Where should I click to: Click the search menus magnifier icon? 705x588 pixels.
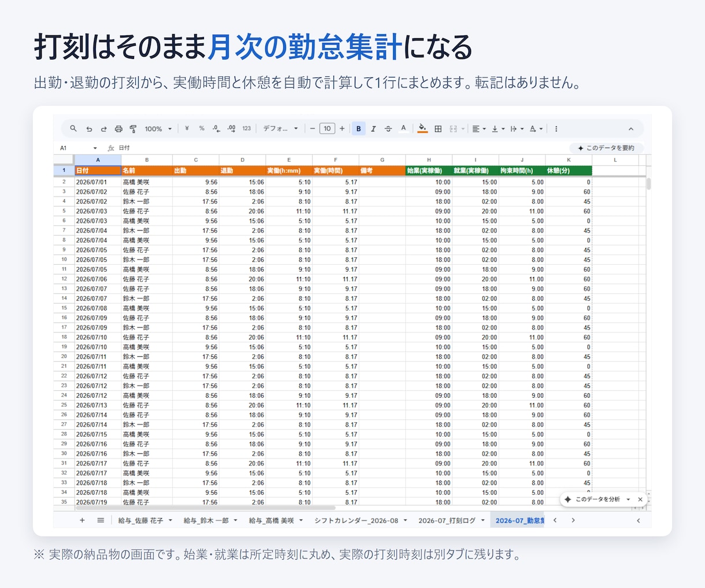[73, 128]
